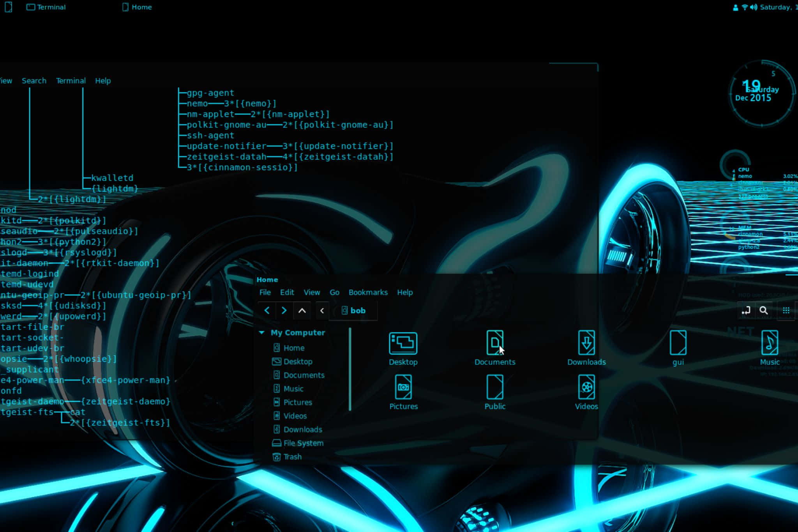Click the volume icon in top panel
Viewport: 798px width, 532px height.
point(754,7)
